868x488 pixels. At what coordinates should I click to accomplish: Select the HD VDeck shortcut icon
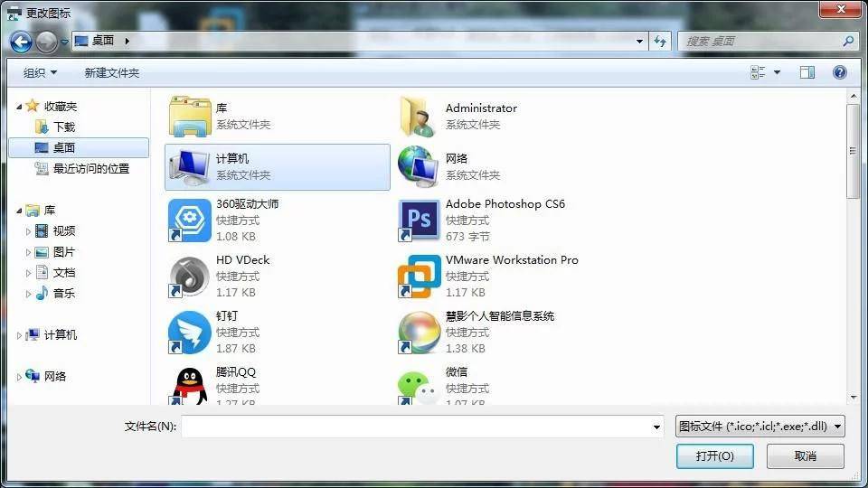[189, 277]
